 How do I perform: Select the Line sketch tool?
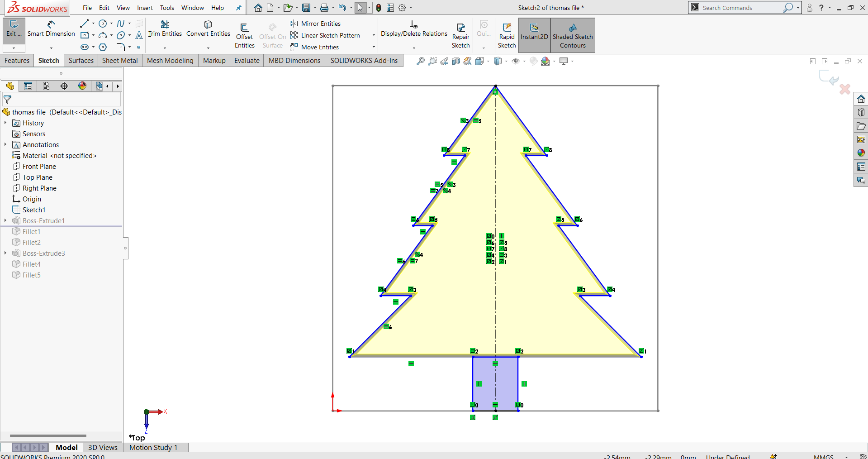click(x=85, y=24)
